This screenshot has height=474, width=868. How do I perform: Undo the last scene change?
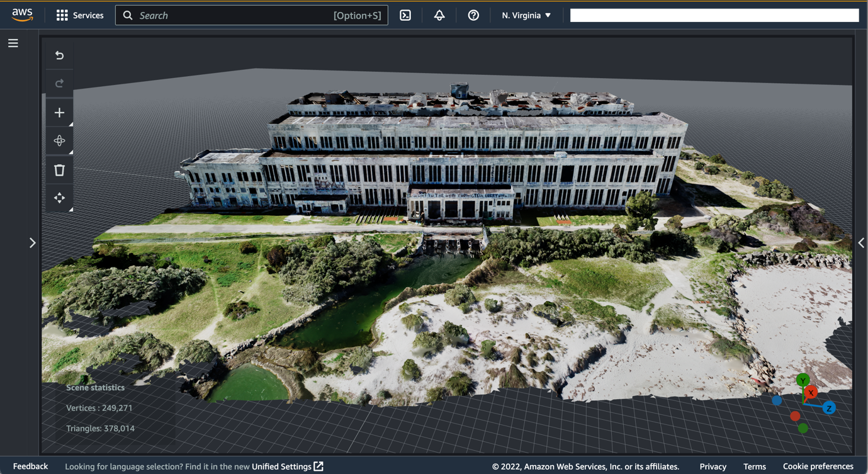click(x=59, y=55)
